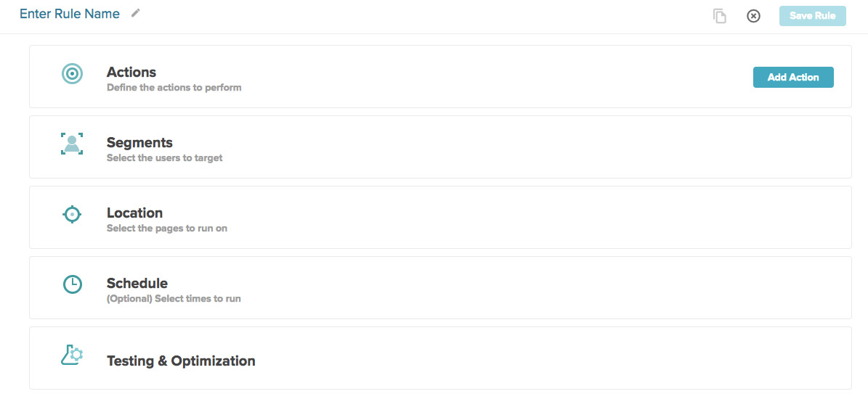Open the Schedule section heading
Image resolution: width=868 pixels, height=399 pixels.
137,284
